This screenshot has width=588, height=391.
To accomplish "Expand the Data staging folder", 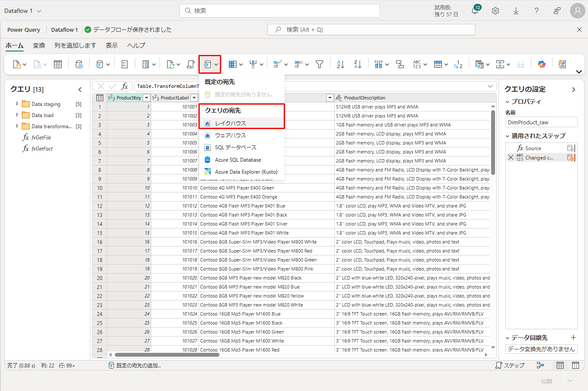I will coord(17,104).
